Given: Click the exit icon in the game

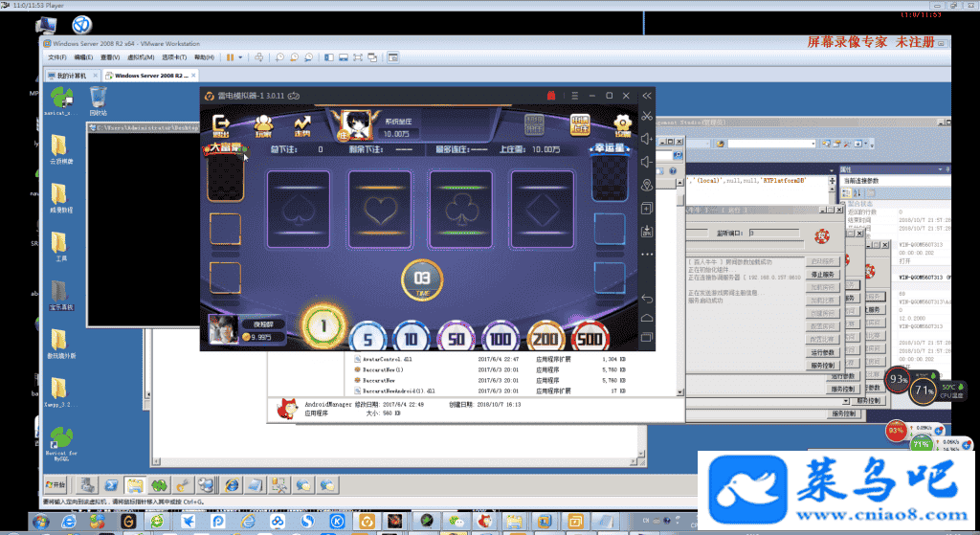Looking at the screenshot, I should click(x=221, y=124).
